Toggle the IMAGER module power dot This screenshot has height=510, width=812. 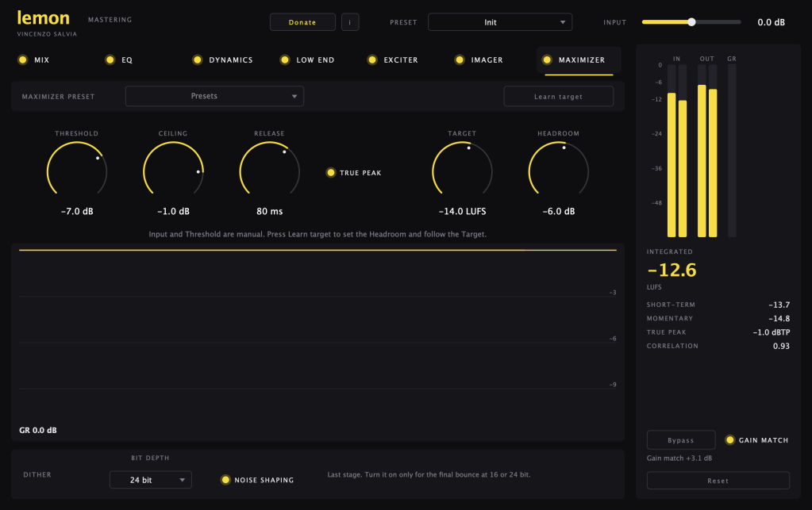click(460, 60)
